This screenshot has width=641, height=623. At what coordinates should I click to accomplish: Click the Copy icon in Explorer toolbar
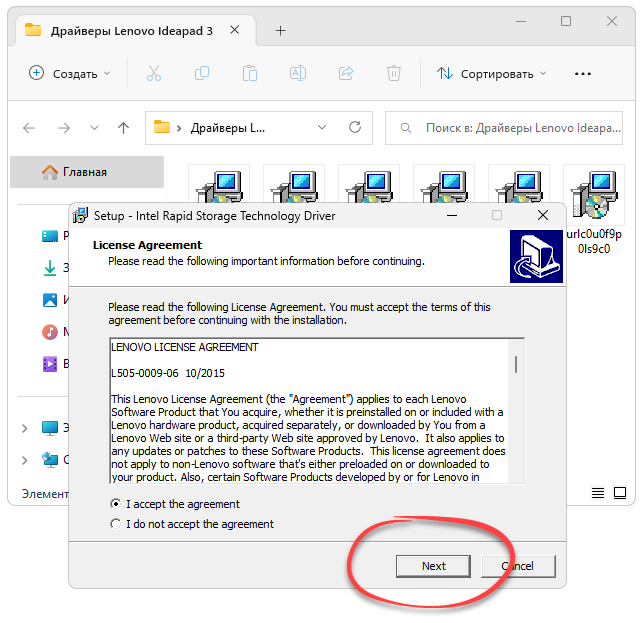[202, 74]
